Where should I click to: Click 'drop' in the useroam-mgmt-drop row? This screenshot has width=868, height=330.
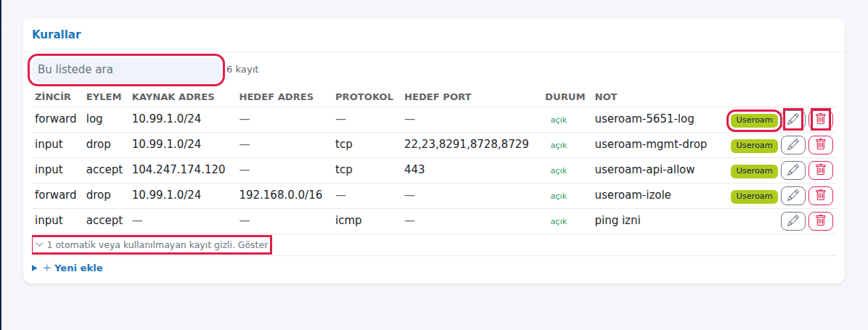pyautogui.click(x=99, y=144)
